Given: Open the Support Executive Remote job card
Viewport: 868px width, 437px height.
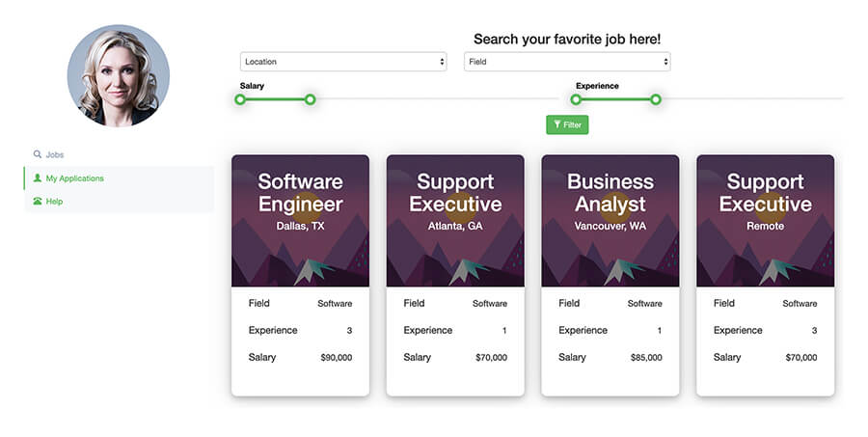Looking at the screenshot, I should 765,275.
